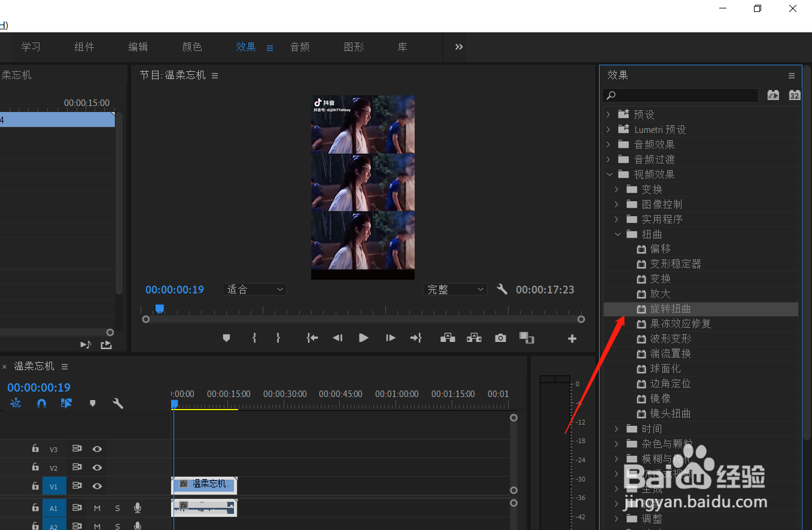The image size is (812, 530).
Task: Switch to the 学习 workspace
Action: [31, 47]
